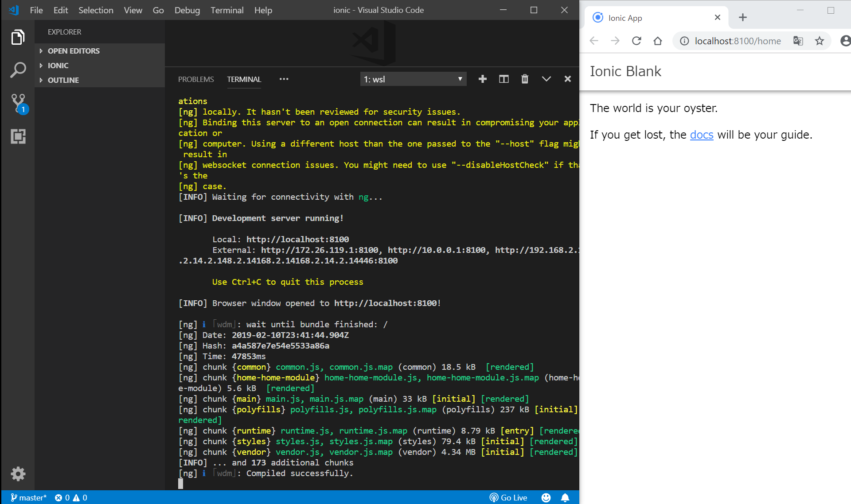The height and width of the screenshot is (504, 851).
Task: Kill terminal with trash icon
Action: 525,79
